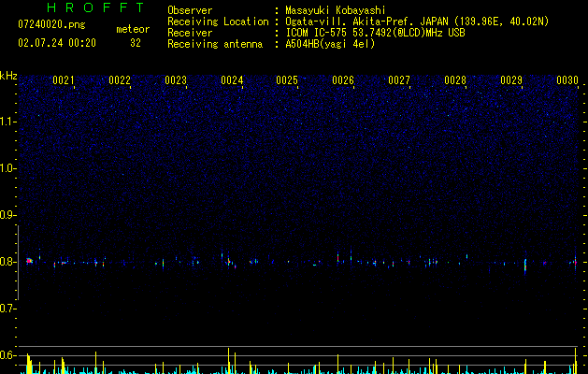This screenshot has height=374, width=588.
Task: Click the gray frequency range bar on the left axis
Action: click(x=19, y=262)
